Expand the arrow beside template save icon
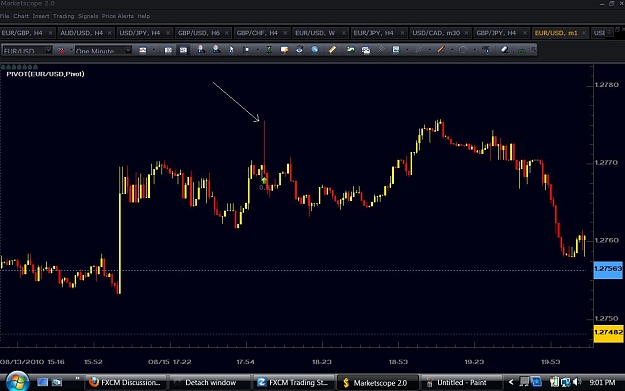 tap(407, 49)
